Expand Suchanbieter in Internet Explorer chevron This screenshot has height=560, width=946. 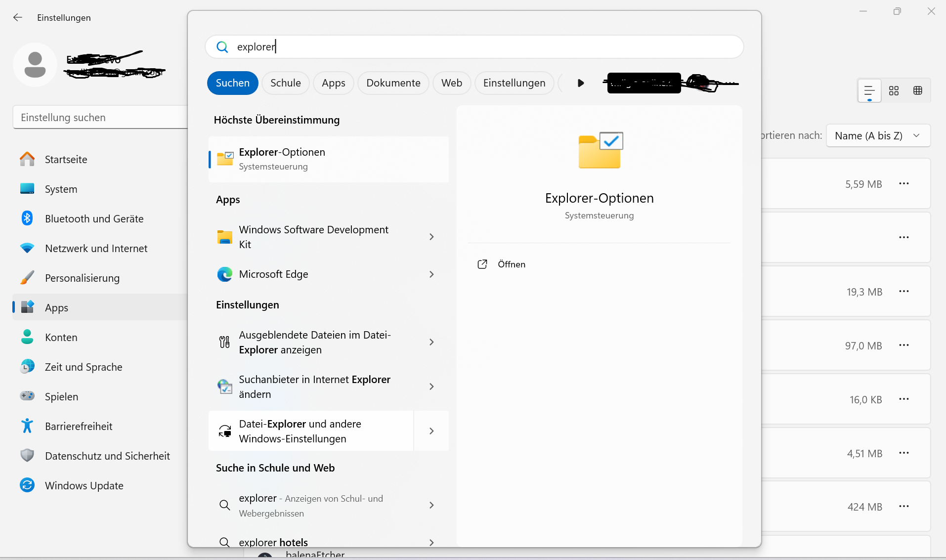coord(431,387)
